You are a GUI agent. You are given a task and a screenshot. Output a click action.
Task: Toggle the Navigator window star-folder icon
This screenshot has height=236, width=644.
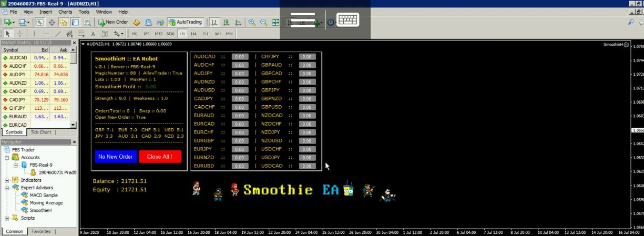(64, 22)
